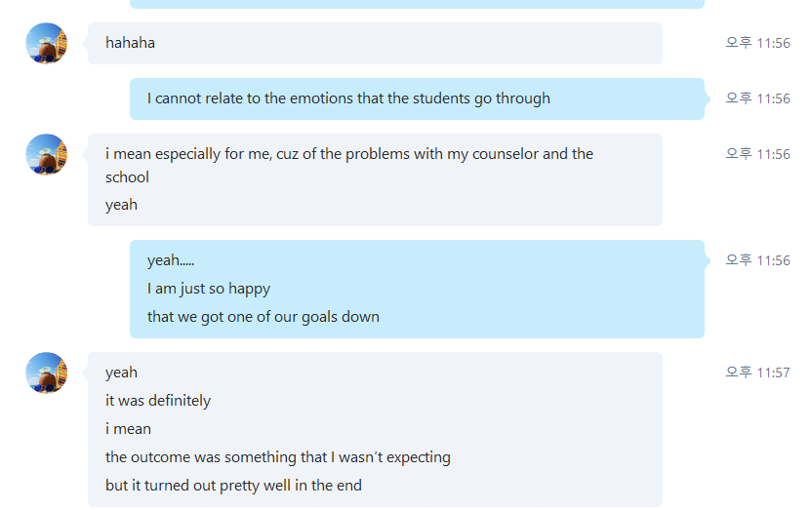
Task: Click the timestamp beside the "yeah....." bubble
Action: point(757,260)
